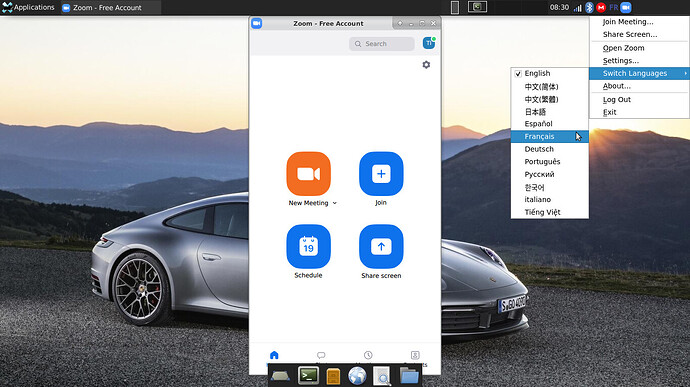Select Français language
Image resolution: width=690 pixels, height=387 pixels.
(550, 136)
